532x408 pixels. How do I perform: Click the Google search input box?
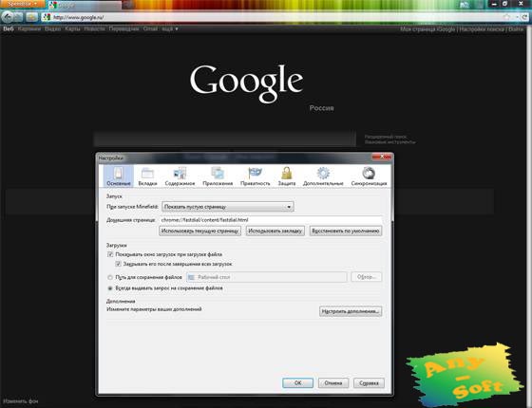[x=224, y=139]
